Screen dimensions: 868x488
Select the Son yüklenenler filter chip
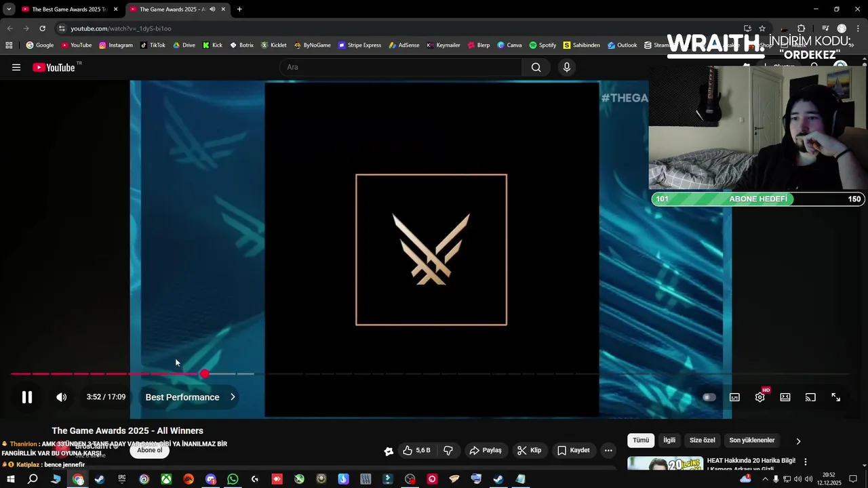pos(752,441)
